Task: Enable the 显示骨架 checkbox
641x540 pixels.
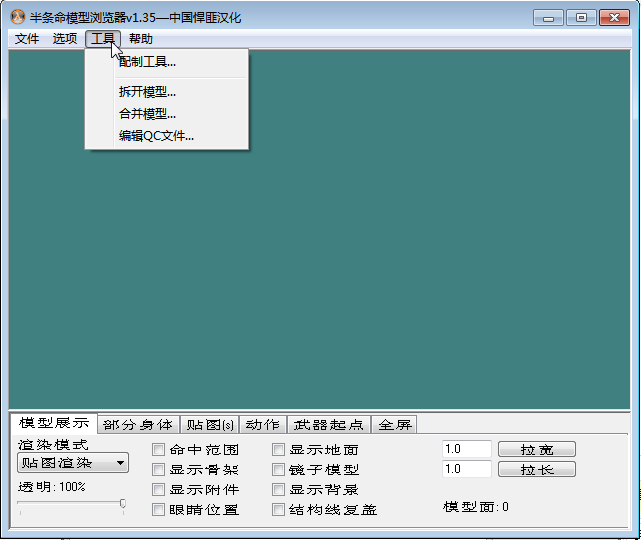Action: click(x=158, y=470)
